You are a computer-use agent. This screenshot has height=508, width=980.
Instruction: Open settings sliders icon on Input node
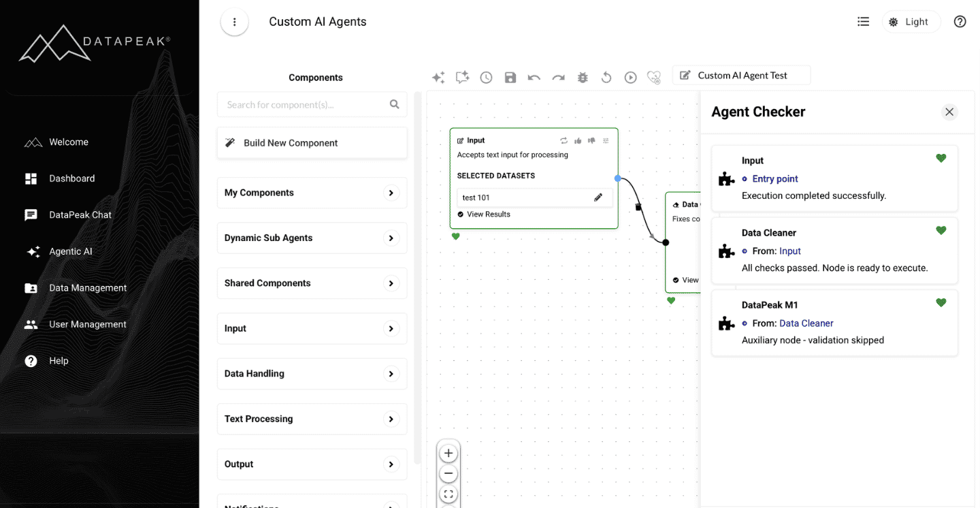coord(606,141)
